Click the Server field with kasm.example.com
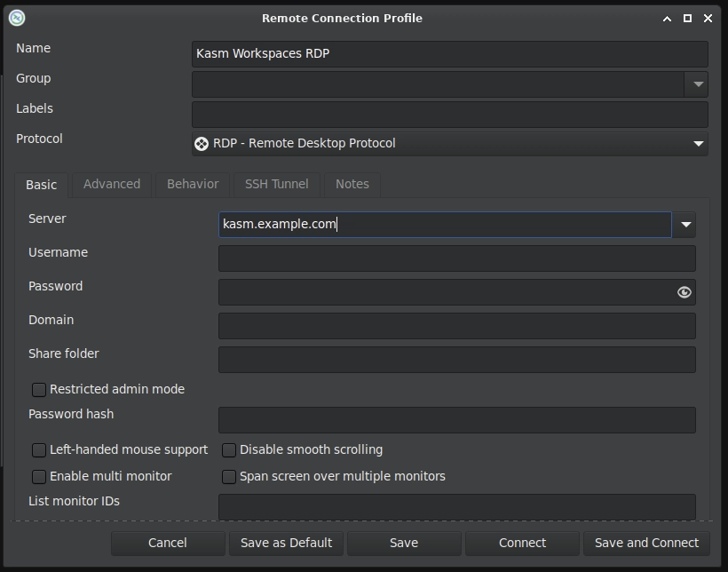This screenshot has height=572, width=728. point(445,225)
